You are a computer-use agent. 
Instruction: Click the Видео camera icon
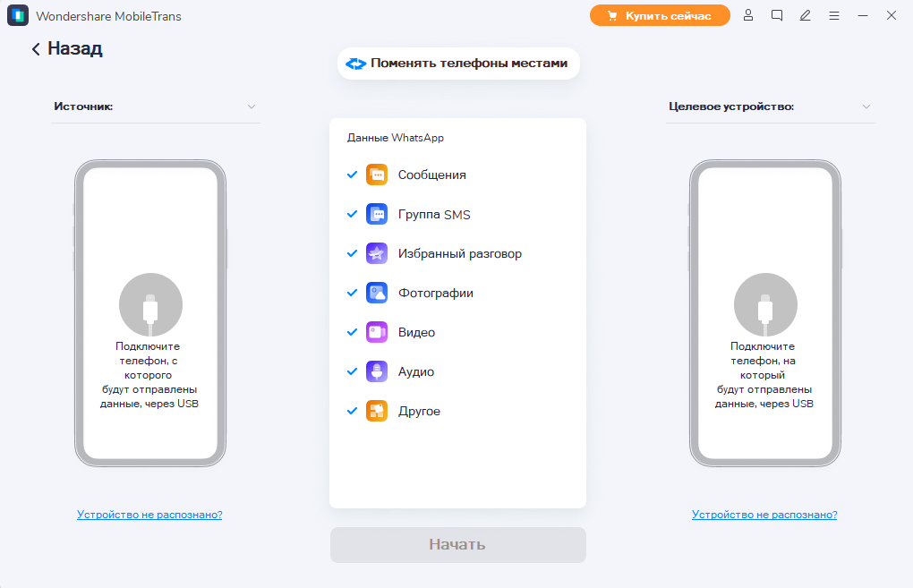(377, 332)
